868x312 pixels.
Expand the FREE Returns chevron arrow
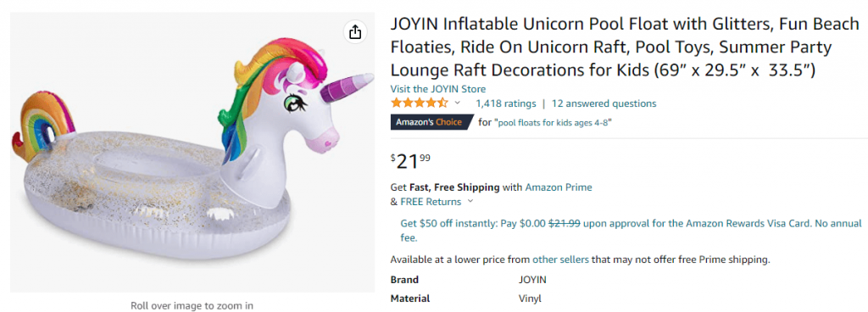click(470, 202)
